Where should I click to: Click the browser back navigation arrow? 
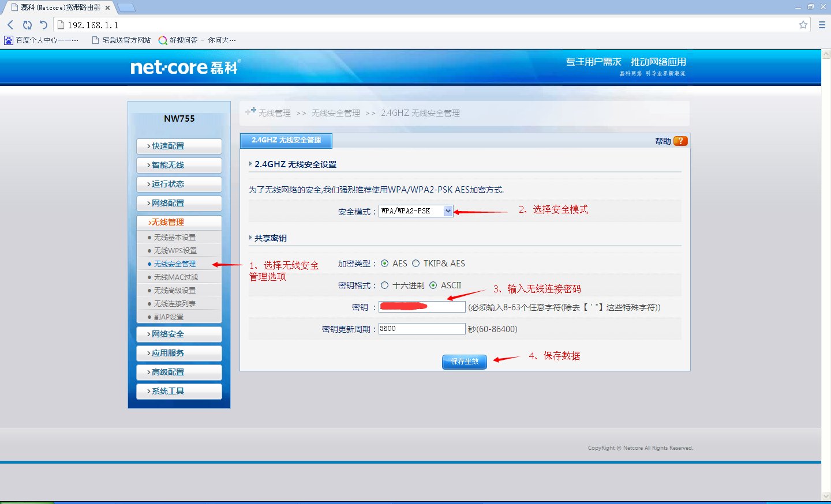[x=10, y=25]
